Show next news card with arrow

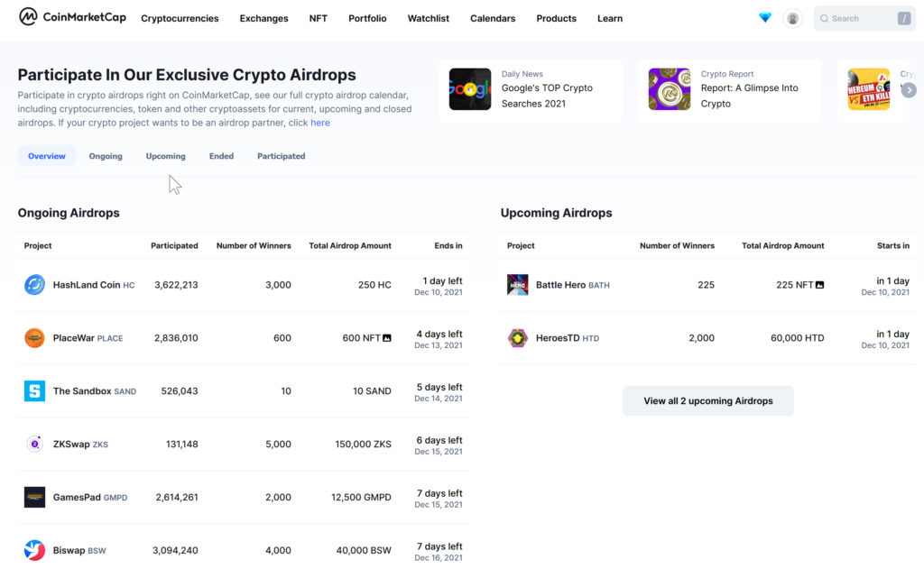click(909, 90)
